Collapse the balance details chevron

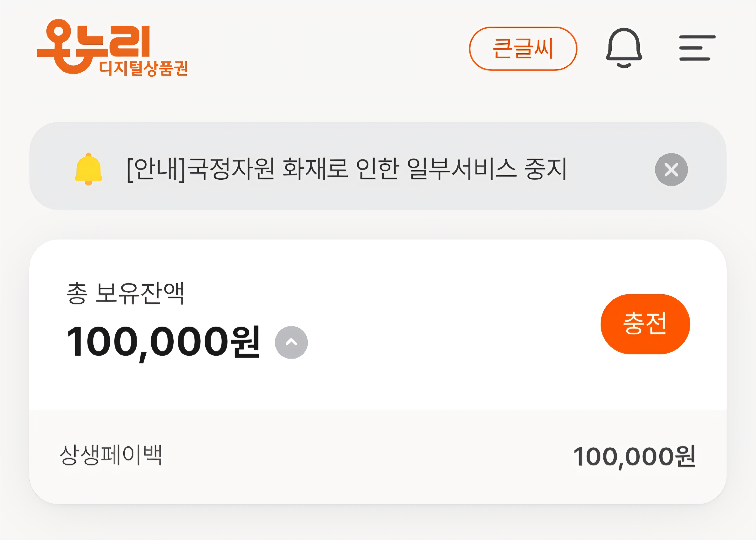tap(291, 342)
